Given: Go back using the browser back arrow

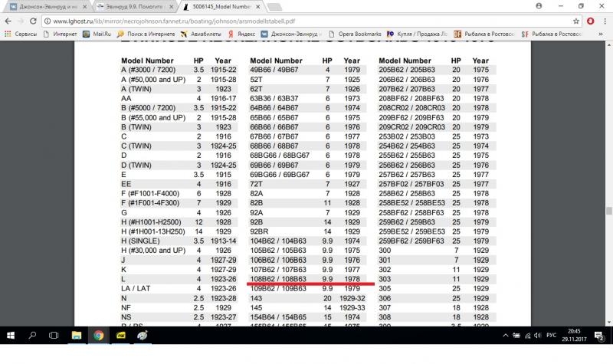Looking at the screenshot, I should click(x=9, y=21).
